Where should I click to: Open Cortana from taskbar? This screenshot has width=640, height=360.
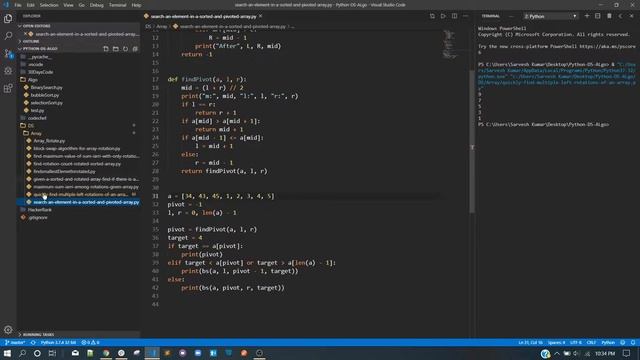(37, 353)
